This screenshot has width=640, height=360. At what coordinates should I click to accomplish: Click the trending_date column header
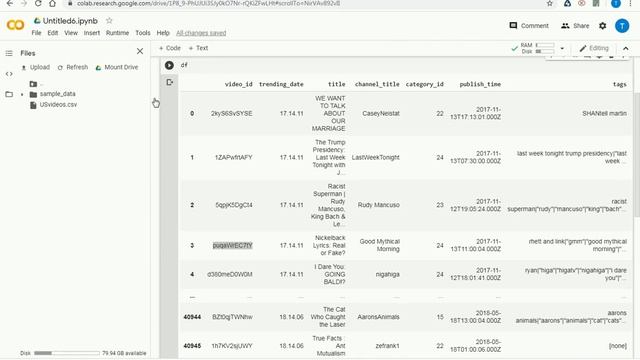pyautogui.click(x=281, y=84)
